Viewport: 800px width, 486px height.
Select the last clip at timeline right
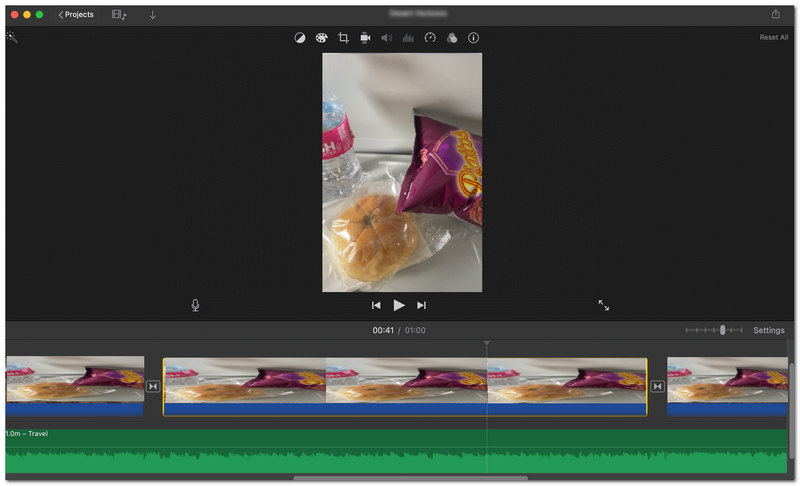coord(728,386)
